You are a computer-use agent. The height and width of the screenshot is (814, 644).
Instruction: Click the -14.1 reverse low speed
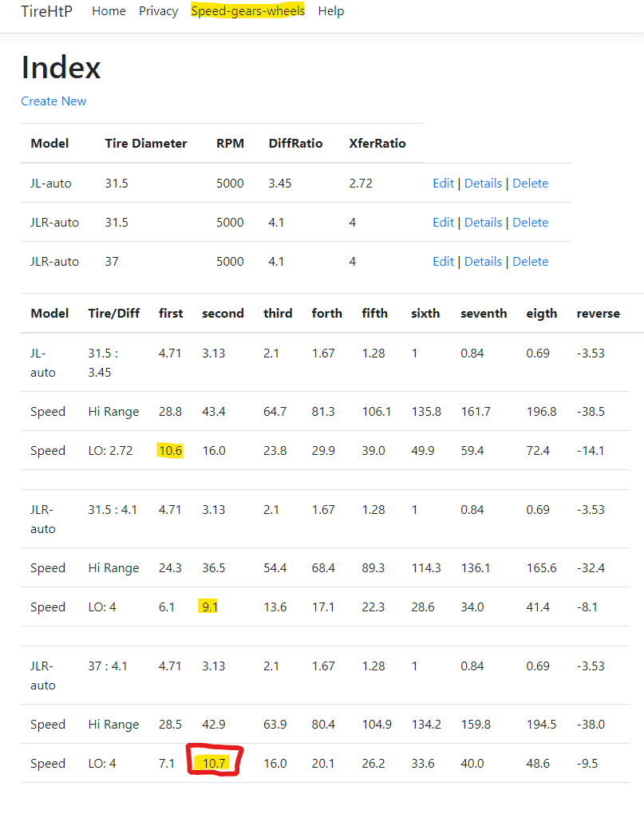pyautogui.click(x=591, y=451)
